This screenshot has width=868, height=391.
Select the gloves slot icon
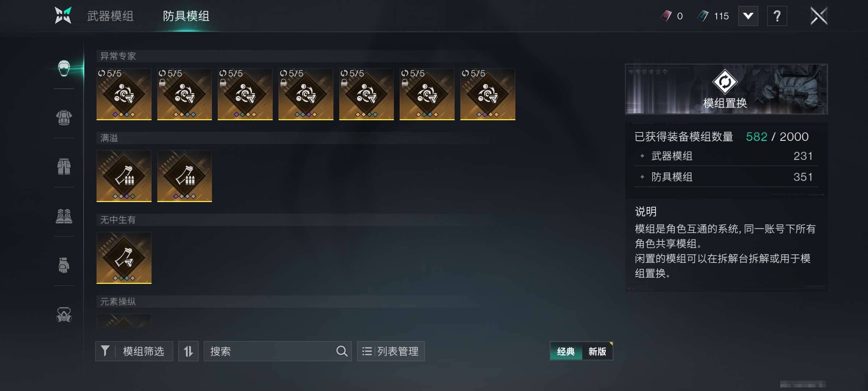pos(64,265)
